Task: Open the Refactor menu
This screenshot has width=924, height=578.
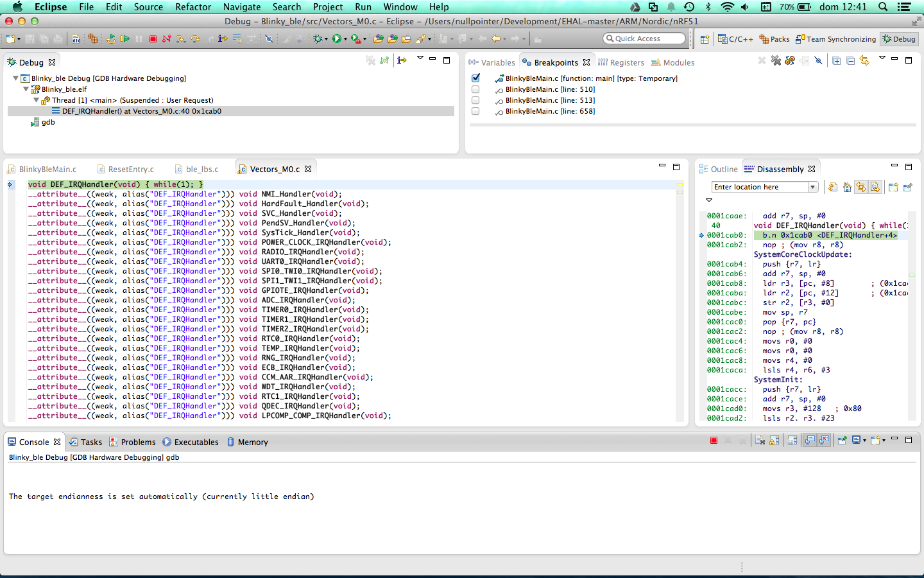Action: click(193, 7)
